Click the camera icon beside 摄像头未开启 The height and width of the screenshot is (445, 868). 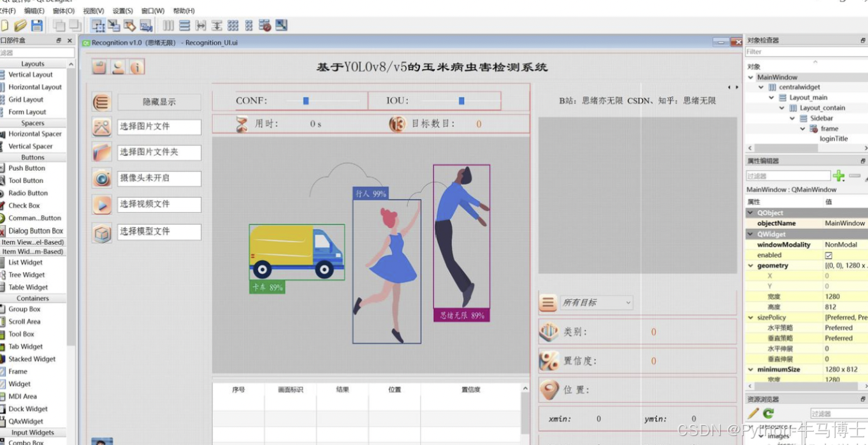click(102, 179)
